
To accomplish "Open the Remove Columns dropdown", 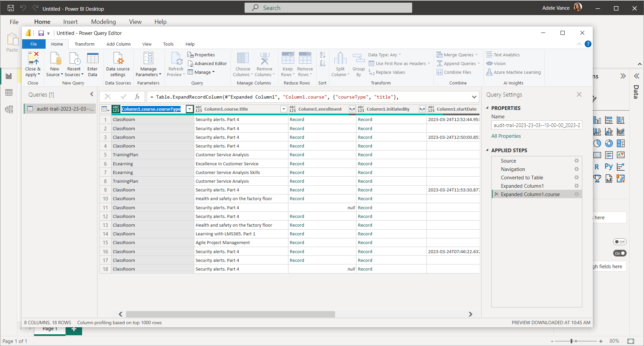I will (265, 72).
